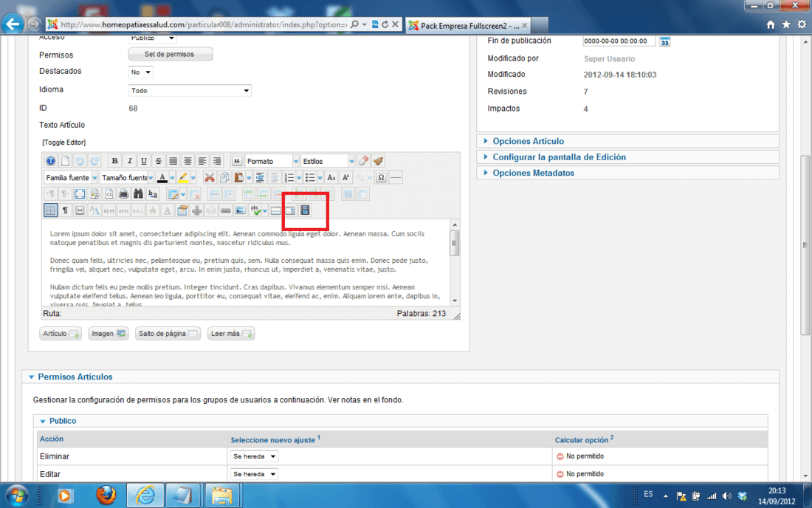Click the Leer más button

(x=230, y=334)
